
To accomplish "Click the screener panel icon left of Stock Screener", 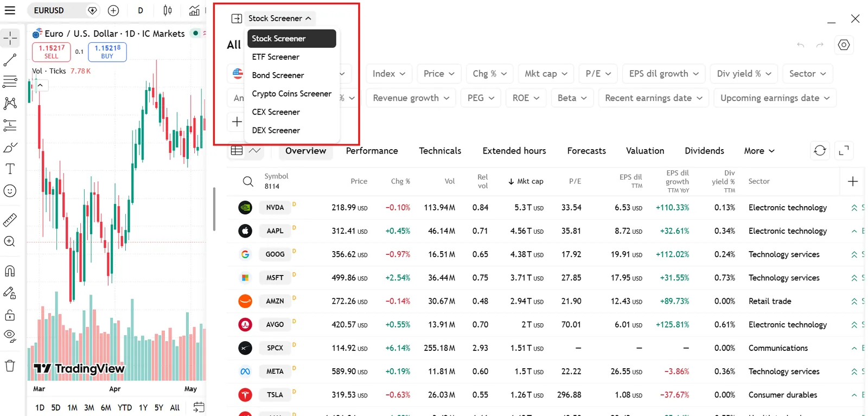I will 237,18.
